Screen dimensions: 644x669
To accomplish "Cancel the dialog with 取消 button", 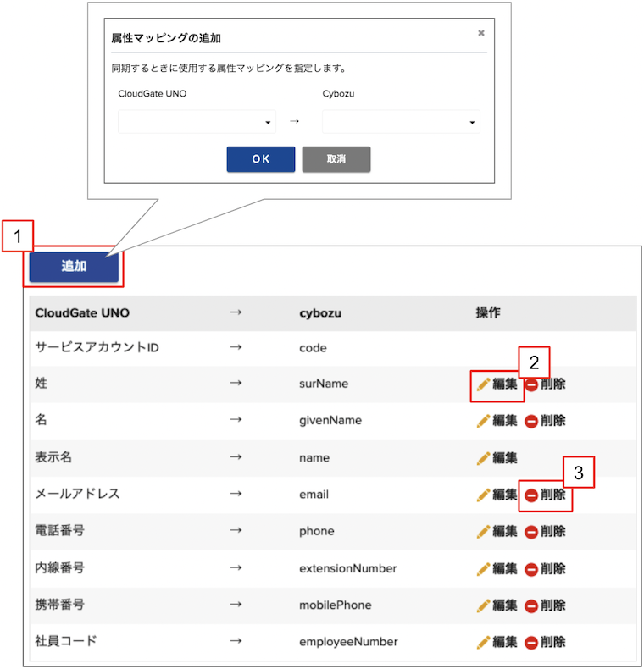I will click(x=336, y=159).
